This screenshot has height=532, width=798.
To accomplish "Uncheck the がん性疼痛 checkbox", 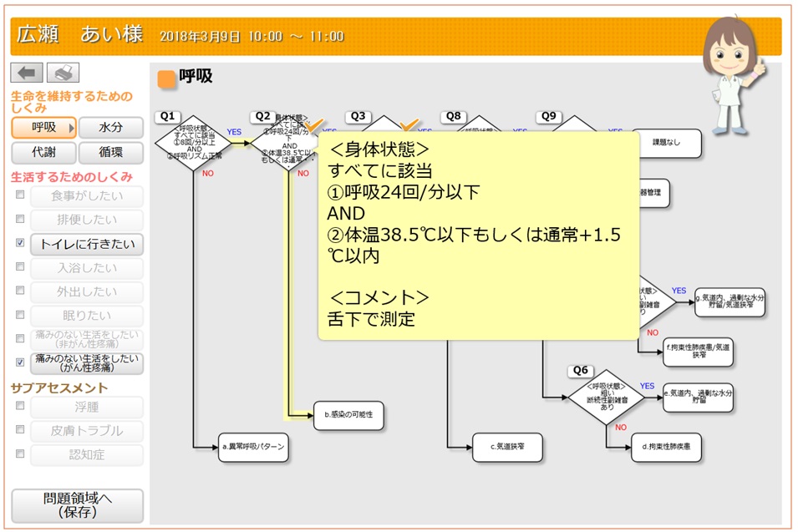I will (x=20, y=362).
